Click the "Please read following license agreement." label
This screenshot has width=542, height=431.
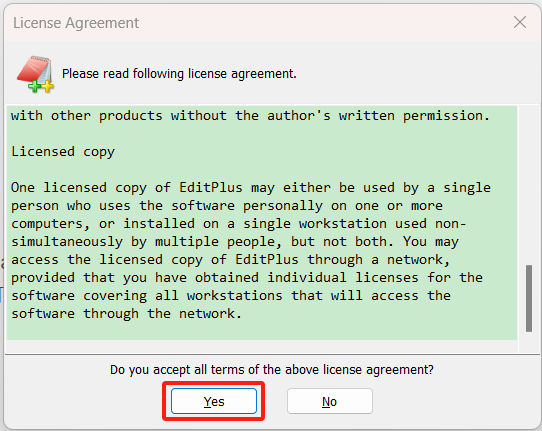tap(179, 74)
